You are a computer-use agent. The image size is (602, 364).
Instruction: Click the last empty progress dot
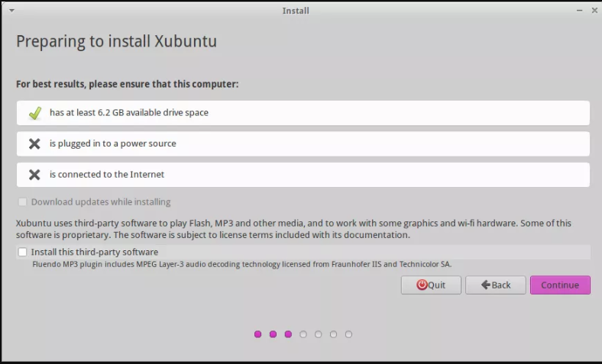click(x=348, y=334)
